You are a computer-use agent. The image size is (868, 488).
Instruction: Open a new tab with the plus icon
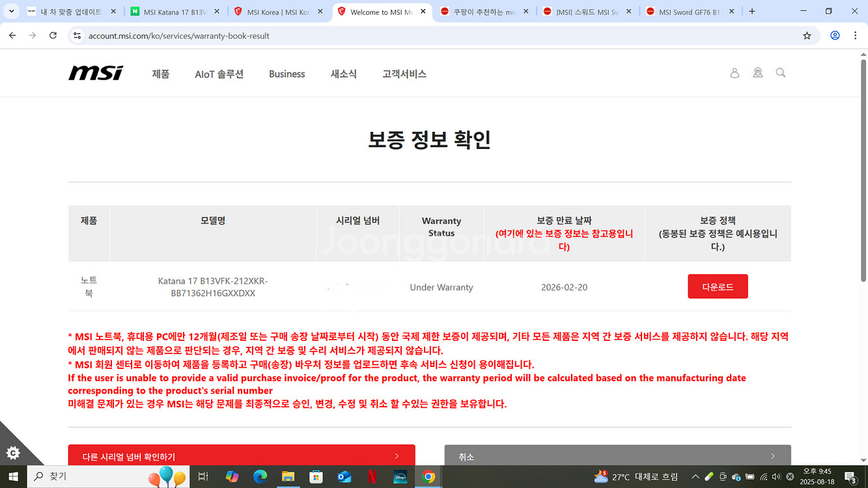point(752,12)
